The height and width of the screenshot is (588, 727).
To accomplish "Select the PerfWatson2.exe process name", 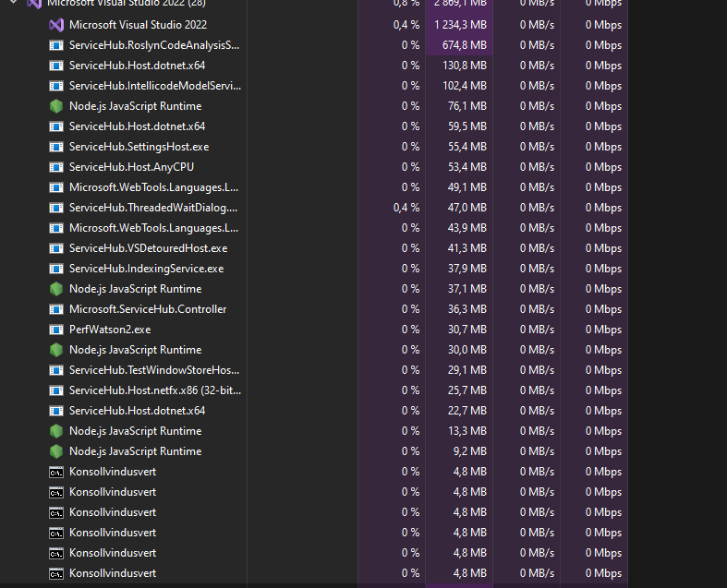I will (x=110, y=330).
